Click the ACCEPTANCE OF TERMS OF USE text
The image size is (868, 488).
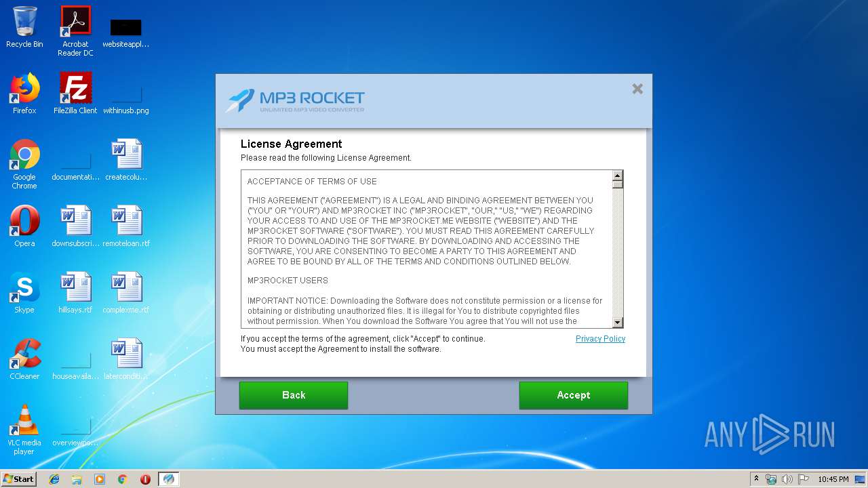point(312,182)
